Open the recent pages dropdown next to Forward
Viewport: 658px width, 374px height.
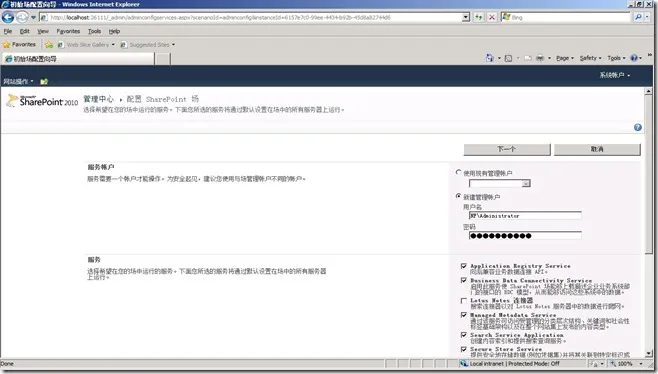[x=33, y=18]
